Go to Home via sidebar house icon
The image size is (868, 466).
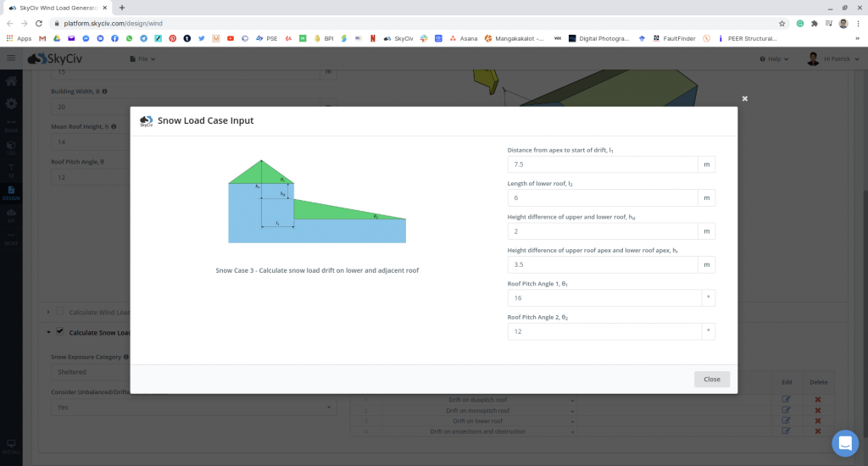(11, 82)
